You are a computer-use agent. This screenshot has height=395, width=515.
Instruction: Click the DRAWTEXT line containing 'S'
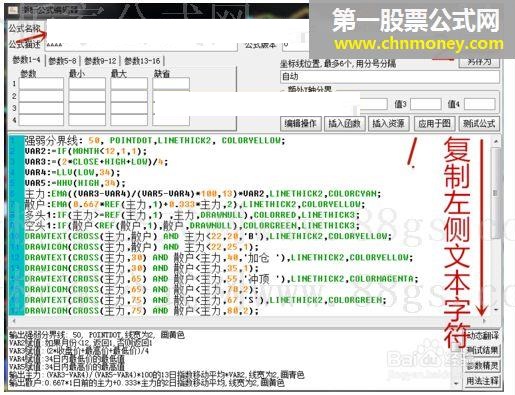tap(206, 300)
